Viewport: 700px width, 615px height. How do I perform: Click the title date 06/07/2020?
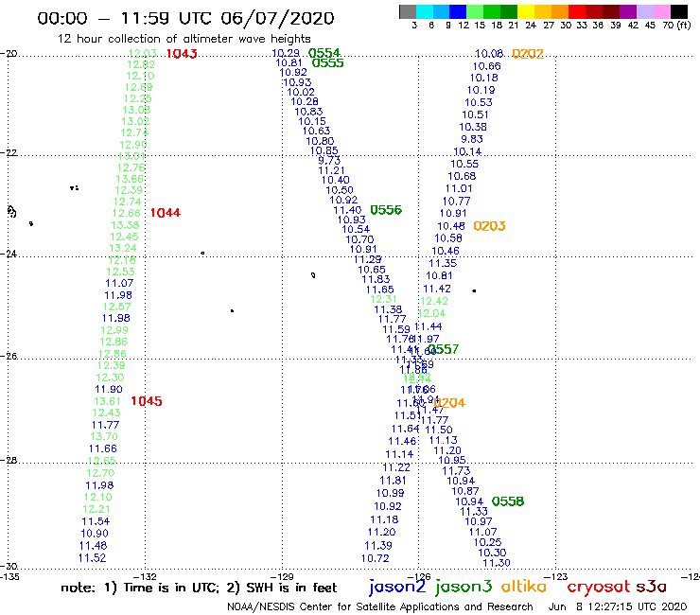(277, 18)
